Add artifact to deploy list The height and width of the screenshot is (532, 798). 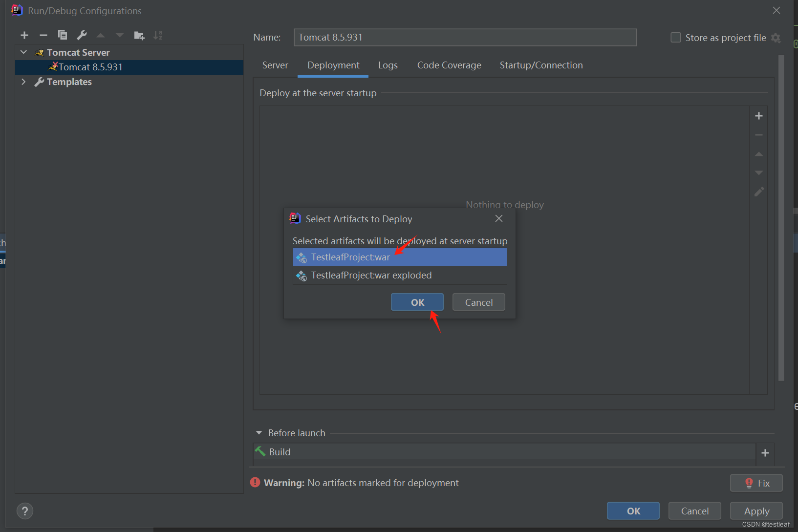coord(759,116)
